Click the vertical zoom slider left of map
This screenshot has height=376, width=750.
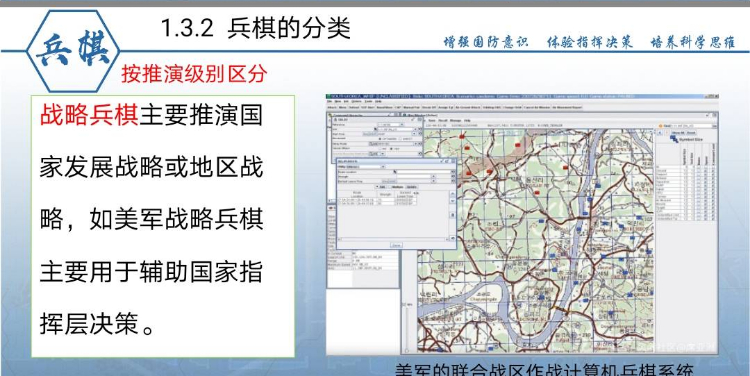pos(407,330)
